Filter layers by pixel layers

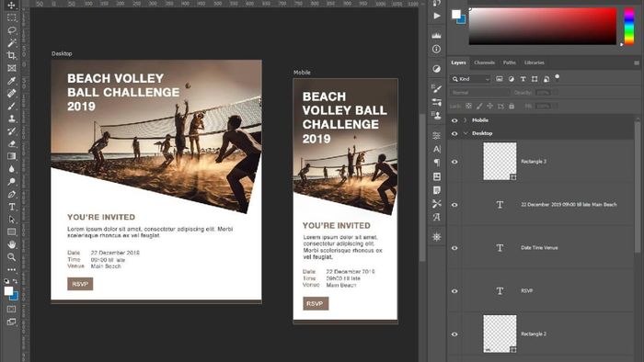[499, 79]
